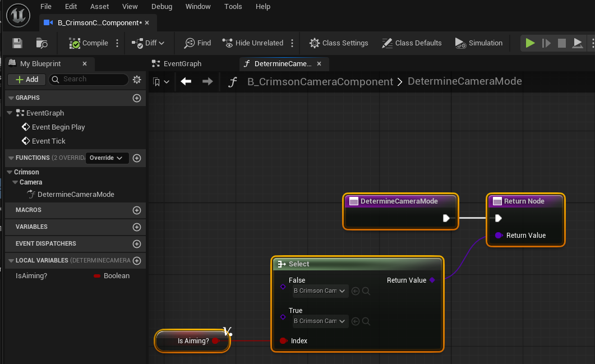Open My Blueprint view options gear
The image size is (595, 364).
pos(137,79)
